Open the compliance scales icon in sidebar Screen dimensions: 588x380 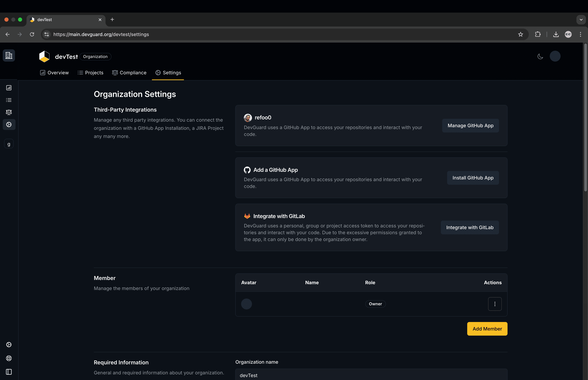click(x=9, y=112)
